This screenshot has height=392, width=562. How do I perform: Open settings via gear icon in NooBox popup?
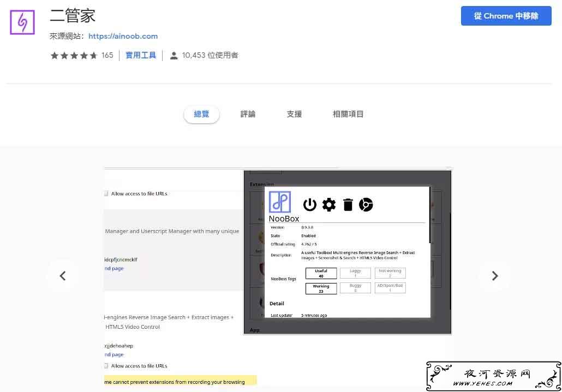pos(329,205)
